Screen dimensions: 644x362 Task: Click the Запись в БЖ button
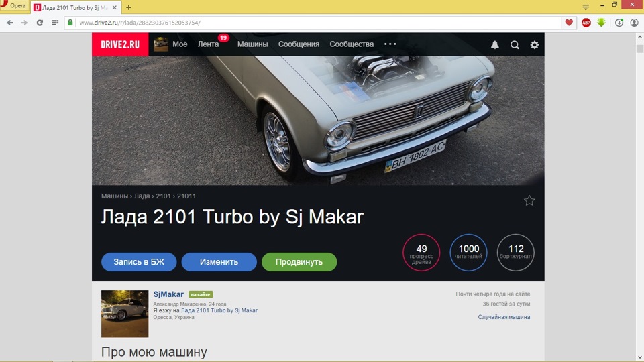139,262
